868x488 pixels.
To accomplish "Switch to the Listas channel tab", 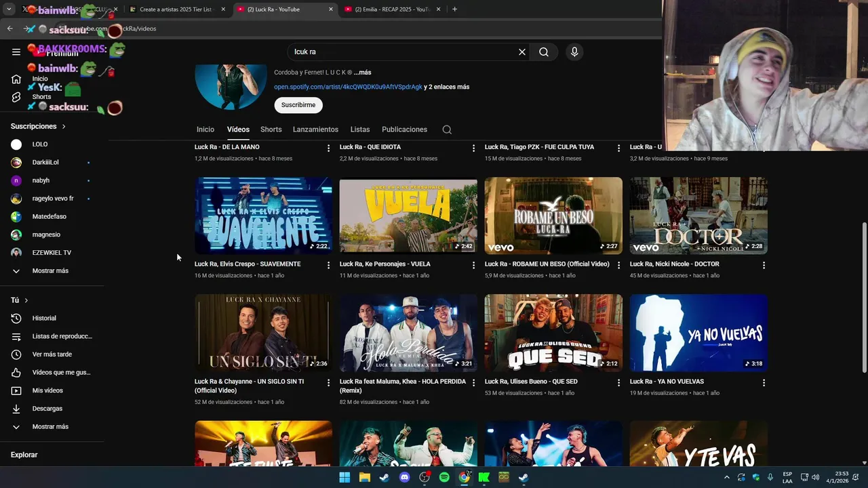I will [x=360, y=129].
